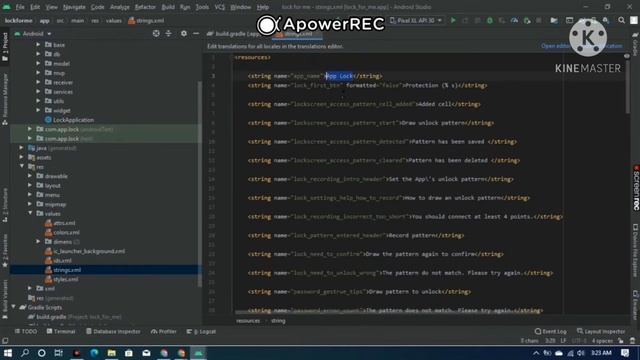The width and height of the screenshot is (640, 360).
Task: Expand the receiver package folder
Action: click(38, 82)
